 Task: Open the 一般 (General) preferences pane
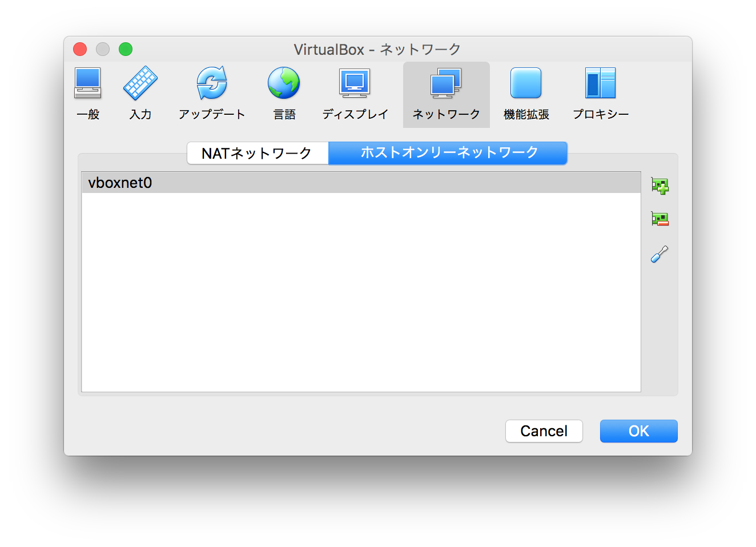coord(88,95)
